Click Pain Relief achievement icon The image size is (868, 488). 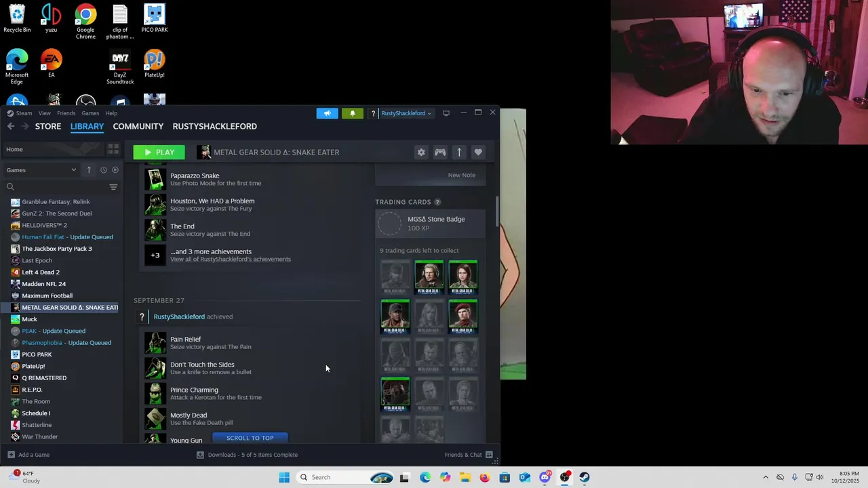click(155, 343)
